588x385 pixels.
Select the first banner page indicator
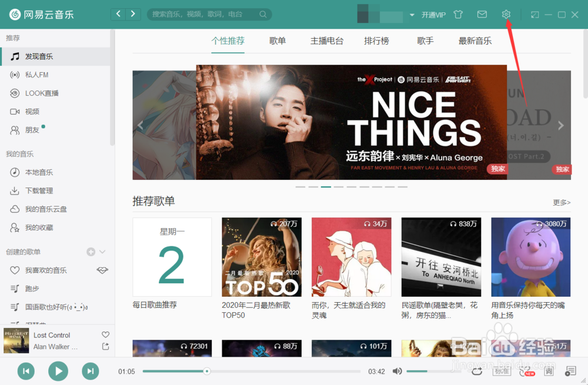point(300,187)
